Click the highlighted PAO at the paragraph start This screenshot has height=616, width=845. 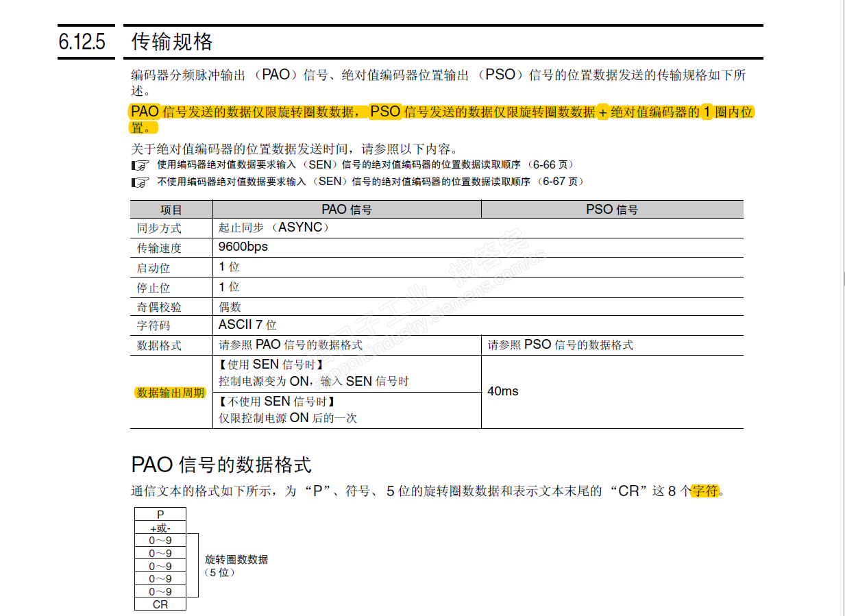[145, 112]
